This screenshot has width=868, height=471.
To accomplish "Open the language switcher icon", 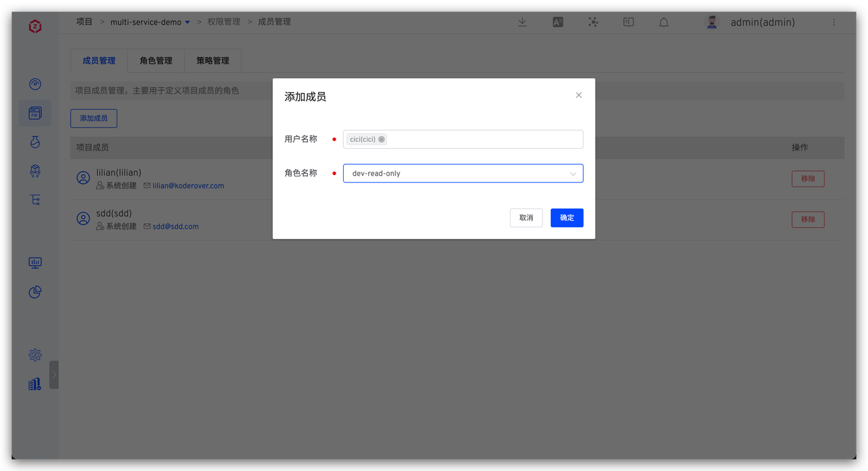I will point(557,22).
